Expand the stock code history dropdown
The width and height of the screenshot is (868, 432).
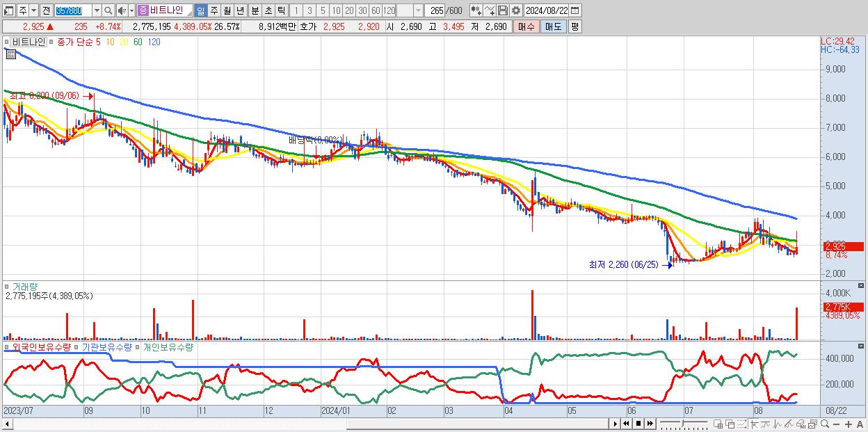point(97,10)
